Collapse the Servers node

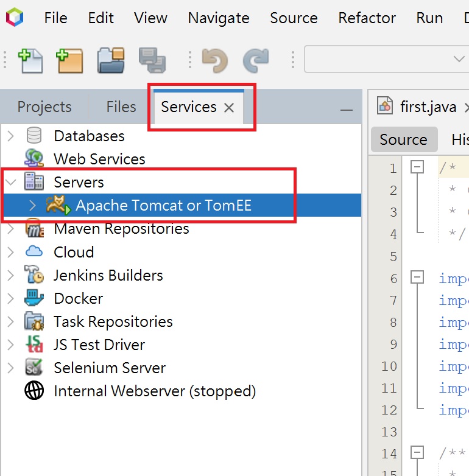(10, 182)
